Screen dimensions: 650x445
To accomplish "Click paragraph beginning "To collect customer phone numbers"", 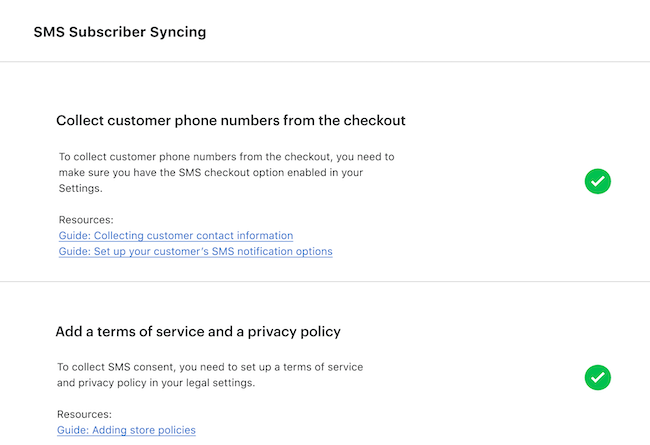I will (226, 172).
